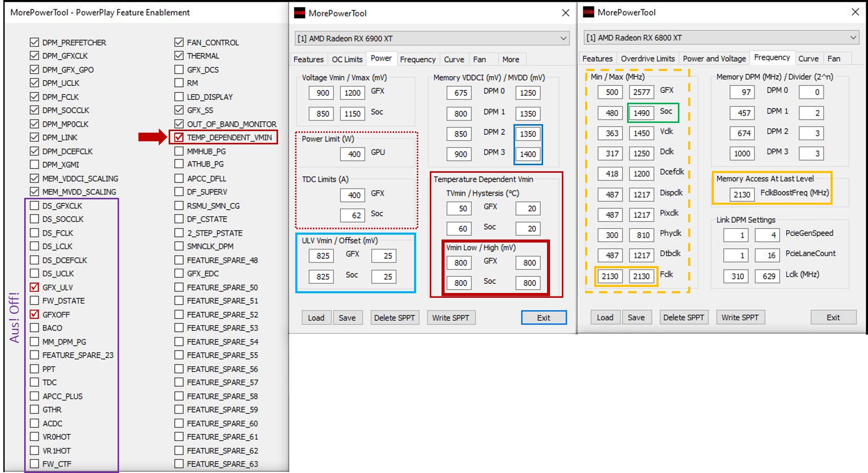Click the GFX Vmax voltage field 1200
This screenshot has width=868, height=473.
352,93
